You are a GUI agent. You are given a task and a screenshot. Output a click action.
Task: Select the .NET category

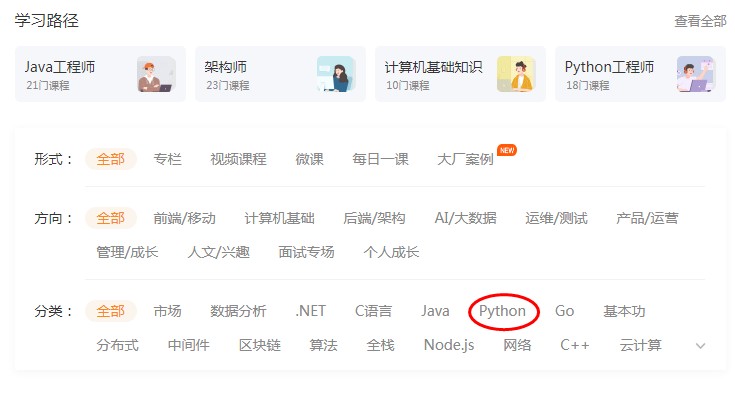(x=310, y=311)
